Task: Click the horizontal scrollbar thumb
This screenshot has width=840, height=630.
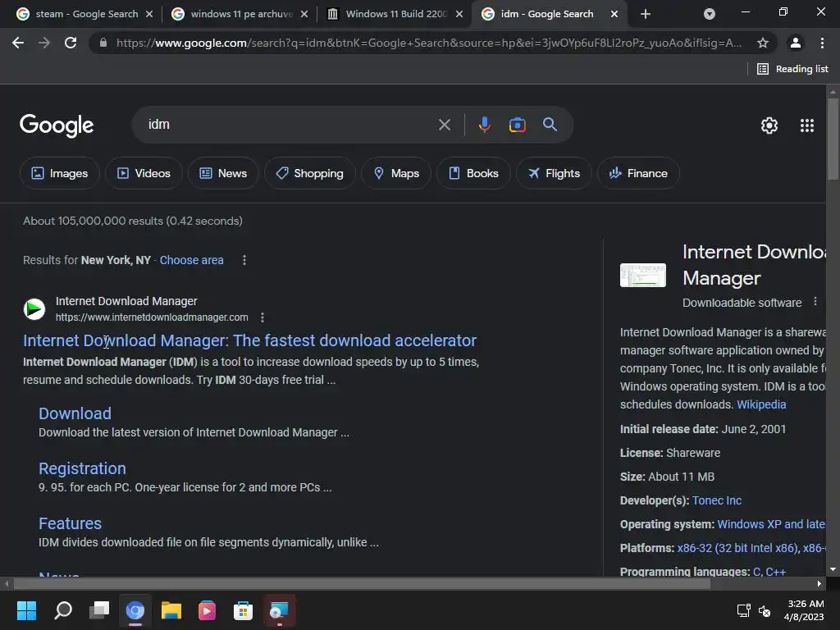Action: pyautogui.click(x=362, y=583)
